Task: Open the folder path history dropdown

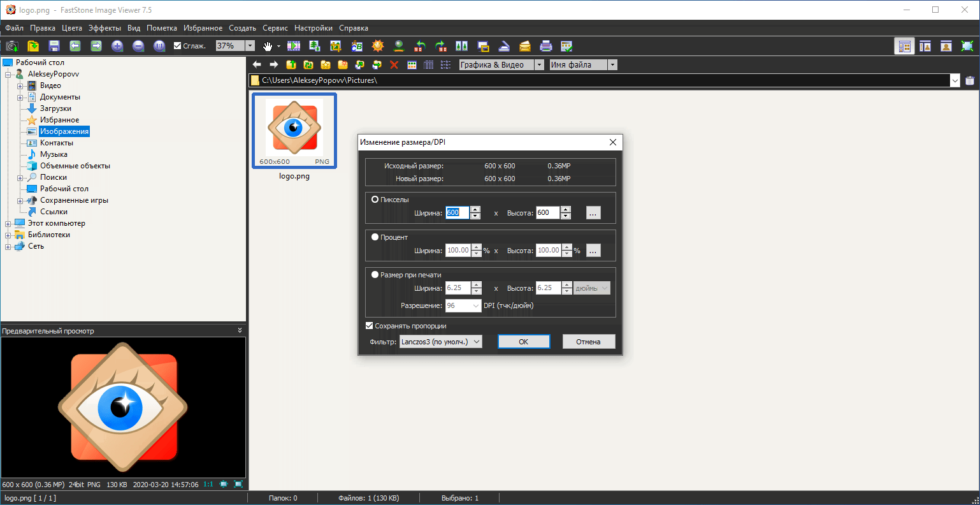Action: click(x=955, y=80)
